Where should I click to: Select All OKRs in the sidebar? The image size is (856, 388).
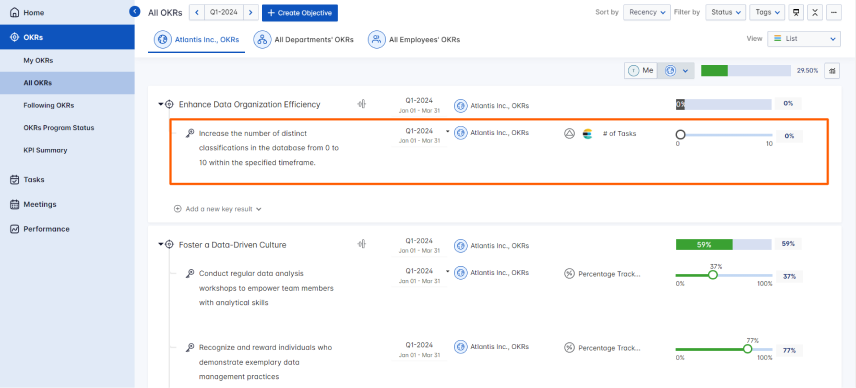click(67, 83)
